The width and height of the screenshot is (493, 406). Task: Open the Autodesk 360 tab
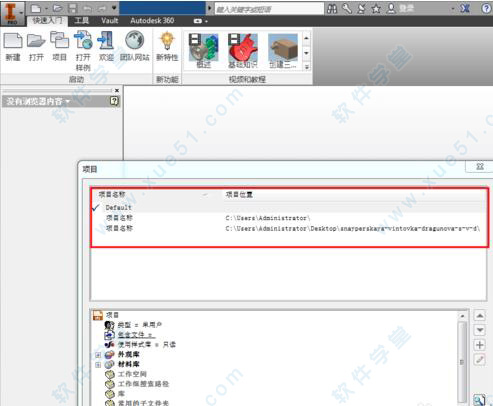(152, 21)
